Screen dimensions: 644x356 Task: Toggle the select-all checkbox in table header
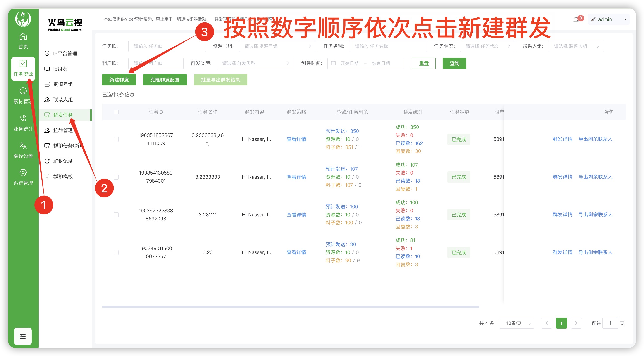pyautogui.click(x=116, y=112)
